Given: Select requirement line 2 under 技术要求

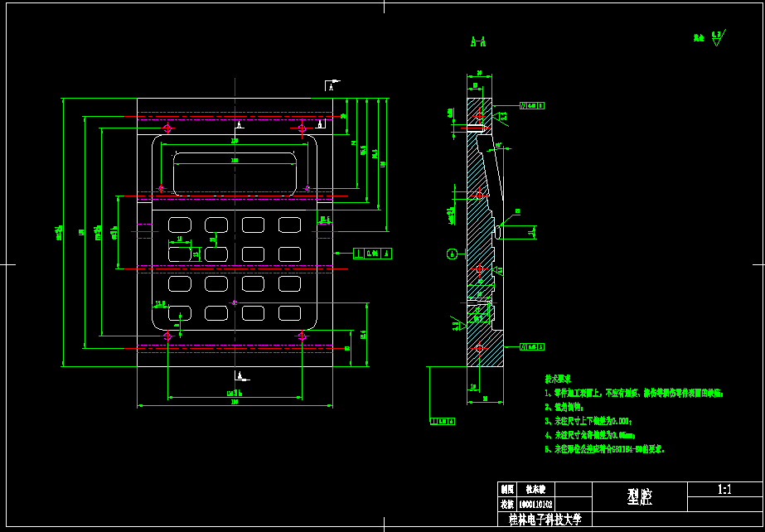Looking at the screenshot, I should pos(564,407).
